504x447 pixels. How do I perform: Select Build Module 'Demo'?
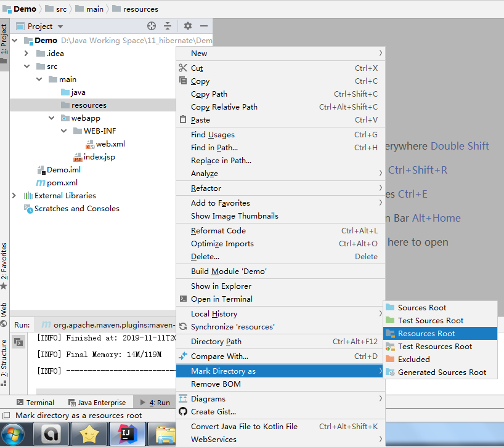tap(280, 272)
